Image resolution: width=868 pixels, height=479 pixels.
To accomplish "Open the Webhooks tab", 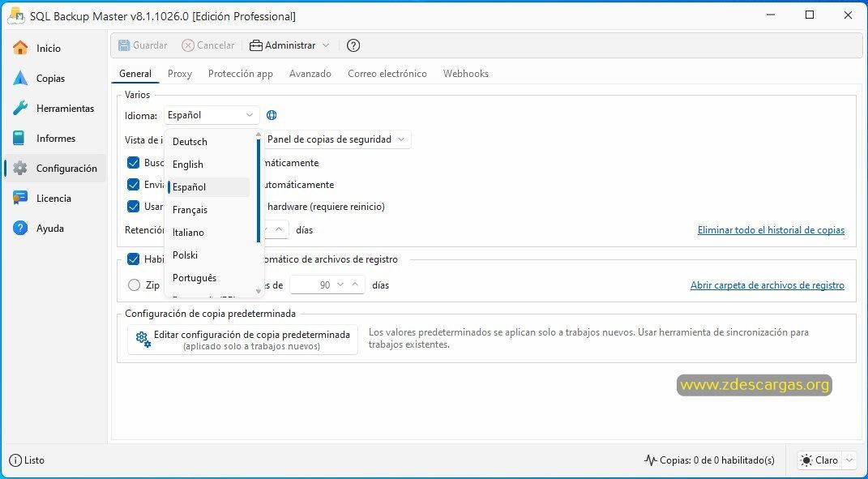I will 465,74.
